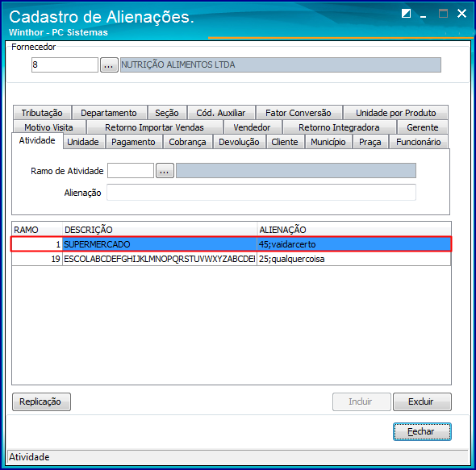
Task: Open the Motivo Visita tab
Action: click(48, 127)
